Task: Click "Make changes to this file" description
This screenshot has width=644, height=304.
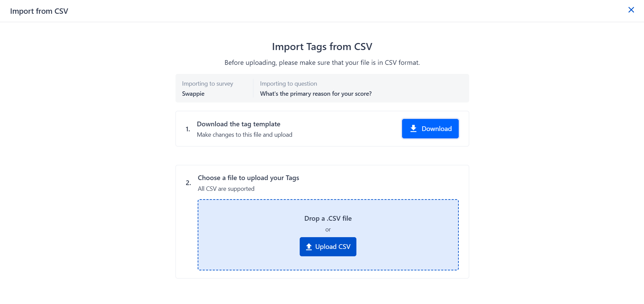Action: pyautogui.click(x=244, y=135)
